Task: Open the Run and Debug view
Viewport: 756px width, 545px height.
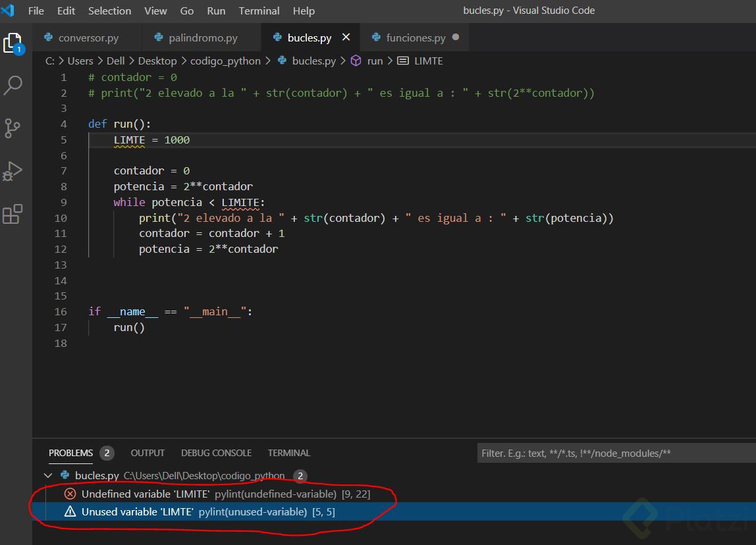Action: click(x=13, y=171)
